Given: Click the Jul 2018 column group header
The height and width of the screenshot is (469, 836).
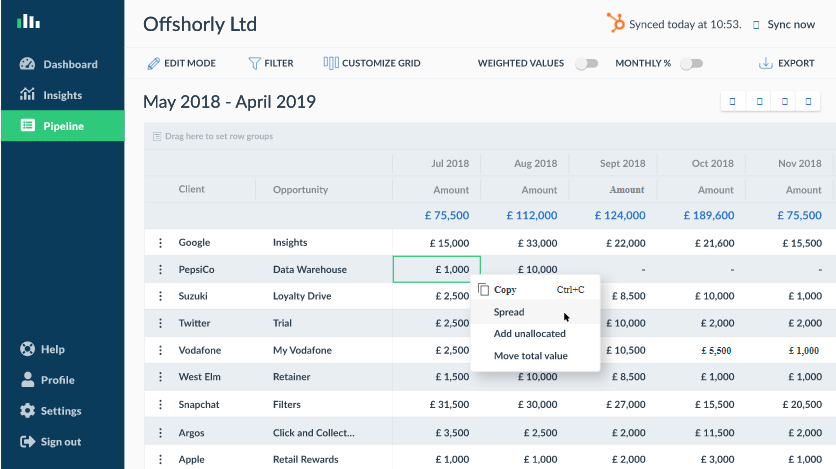Looking at the screenshot, I should click(450, 164).
